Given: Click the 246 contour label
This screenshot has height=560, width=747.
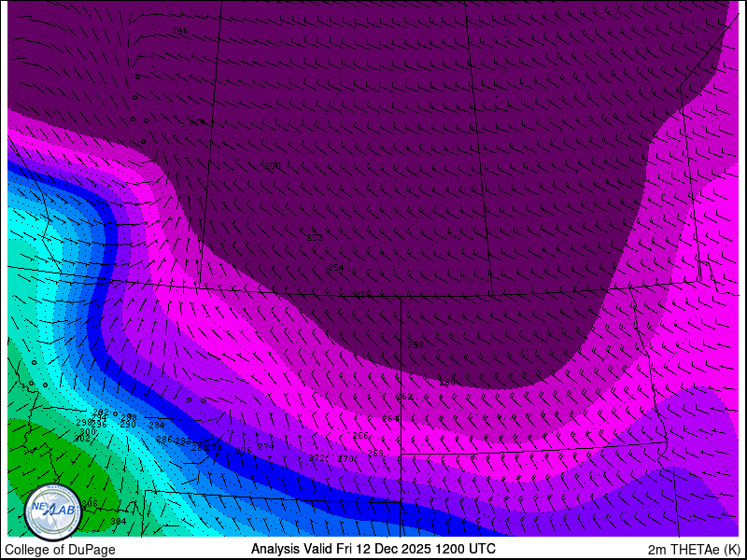Looking at the screenshot, I should pos(180,31).
